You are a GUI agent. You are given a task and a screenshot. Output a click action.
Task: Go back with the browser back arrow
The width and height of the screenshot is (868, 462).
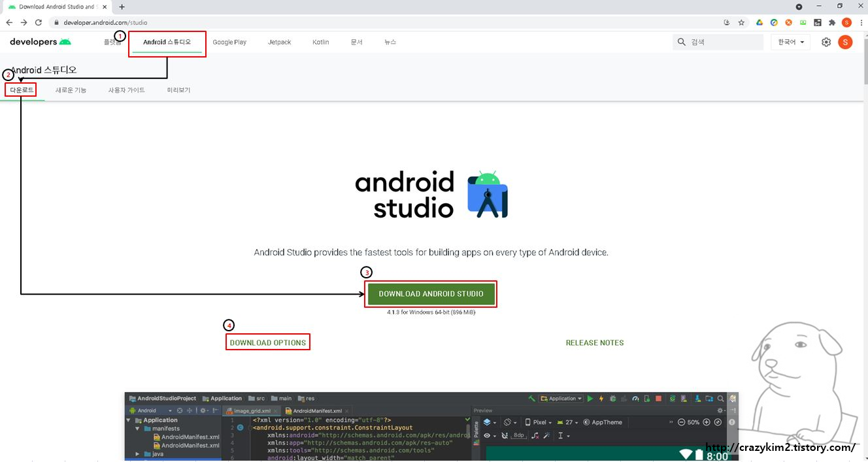[x=9, y=22]
